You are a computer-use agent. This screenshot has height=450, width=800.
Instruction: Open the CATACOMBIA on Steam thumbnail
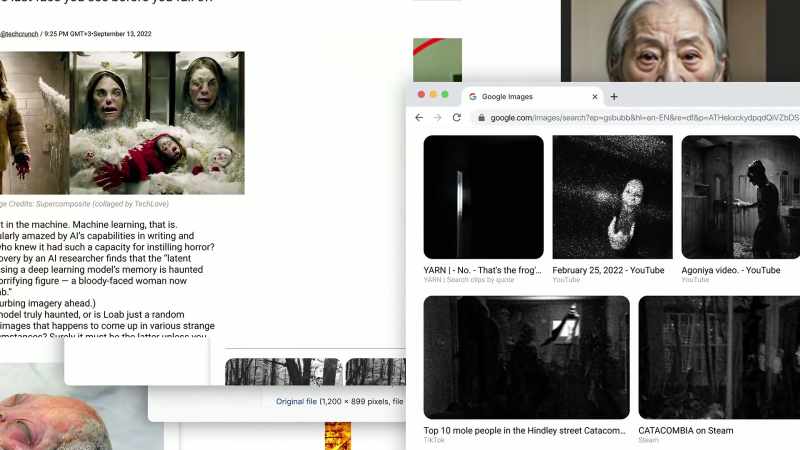(719, 357)
